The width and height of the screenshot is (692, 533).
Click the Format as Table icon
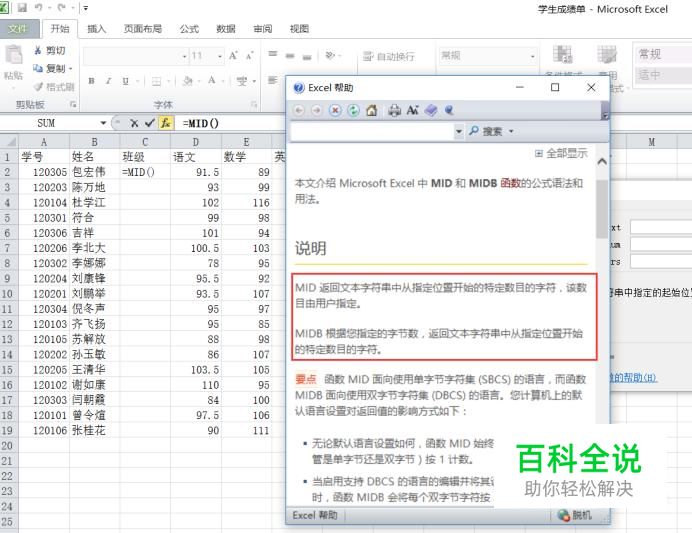tap(607, 54)
